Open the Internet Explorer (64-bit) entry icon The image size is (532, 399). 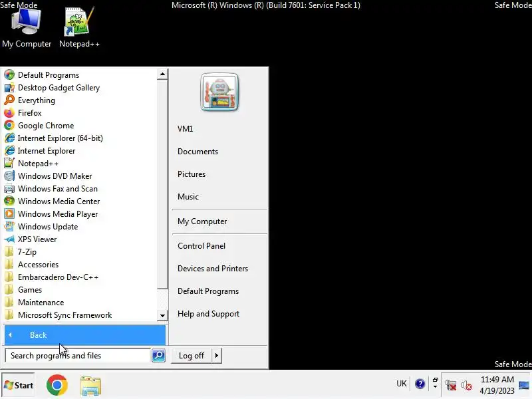tap(9, 138)
